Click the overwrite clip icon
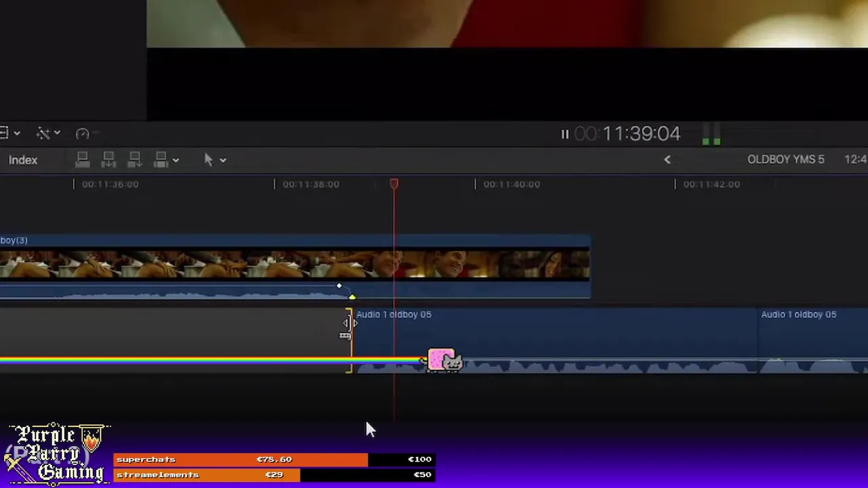The image size is (868, 488). click(161, 160)
